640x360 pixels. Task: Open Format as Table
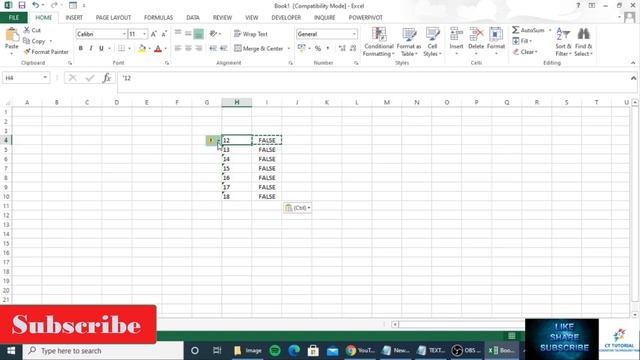point(409,42)
